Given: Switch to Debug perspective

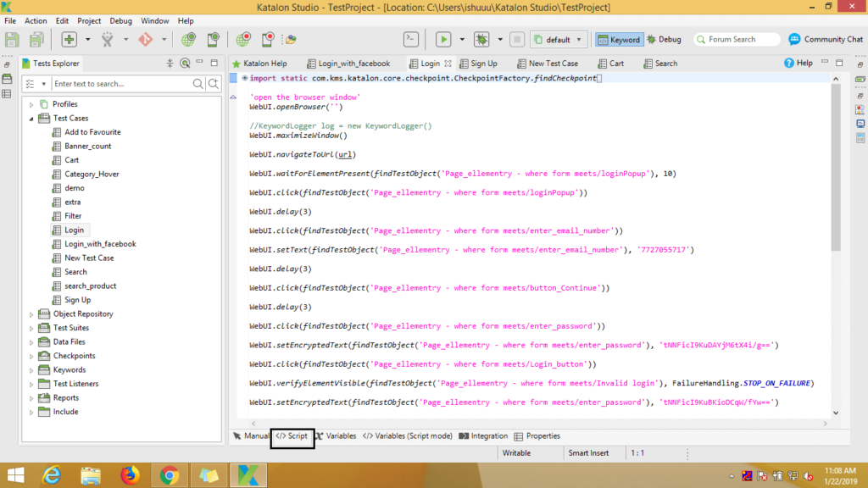Looking at the screenshot, I should pos(664,39).
